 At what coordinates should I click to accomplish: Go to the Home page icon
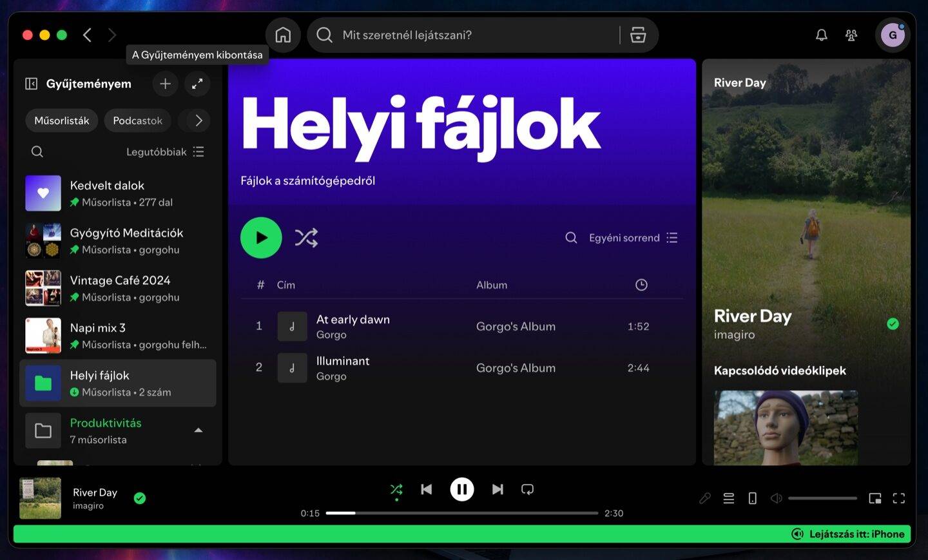[x=283, y=35]
